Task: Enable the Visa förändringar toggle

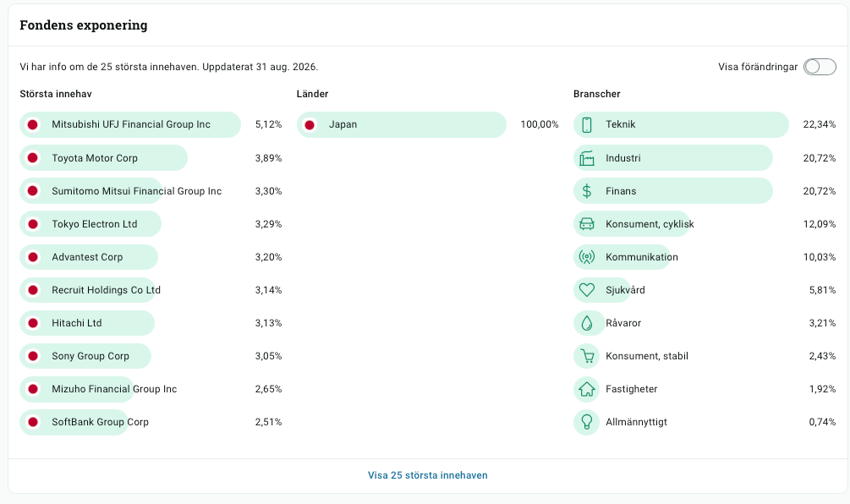Action: click(x=820, y=67)
